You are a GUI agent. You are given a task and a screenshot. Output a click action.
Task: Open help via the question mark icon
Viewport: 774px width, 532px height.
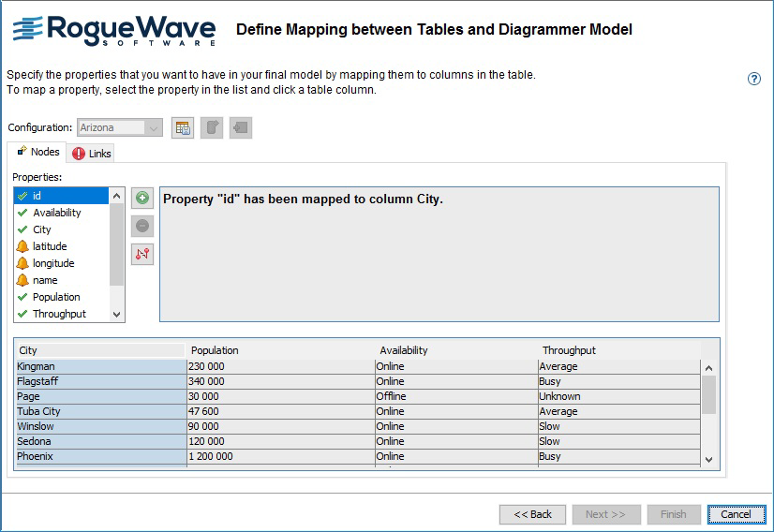[x=753, y=80]
